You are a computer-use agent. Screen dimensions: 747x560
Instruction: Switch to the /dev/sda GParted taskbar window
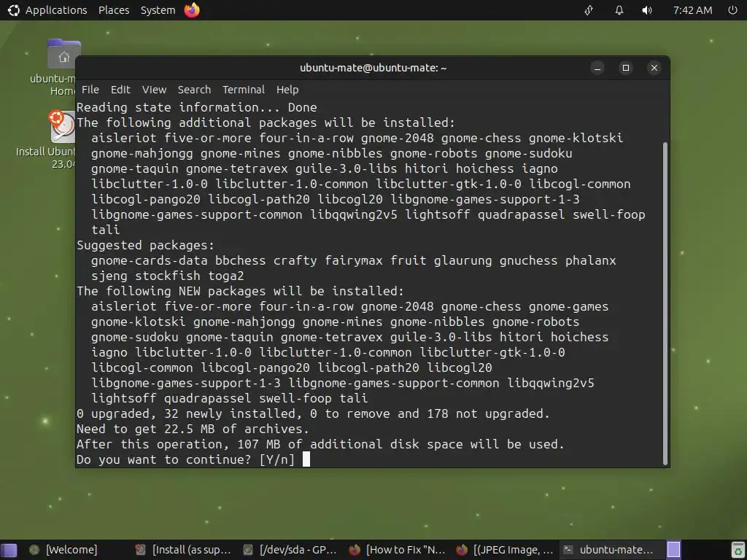point(290,550)
